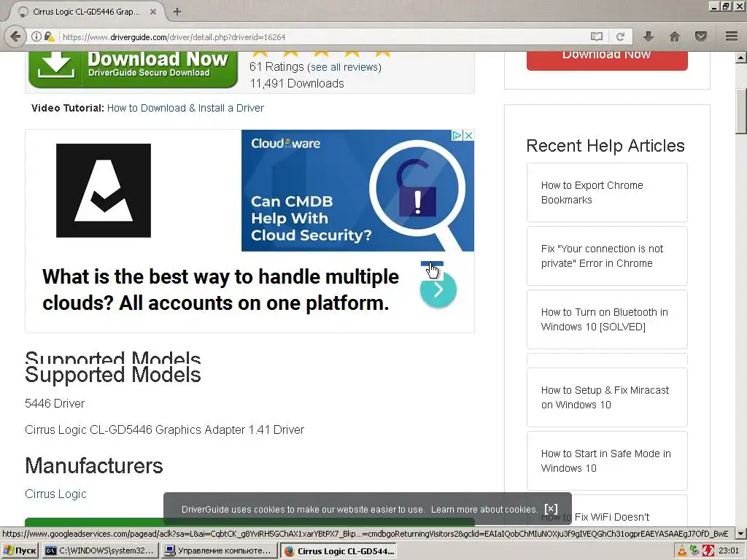Open the Пуск start menu
747x560 pixels.
click(x=20, y=551)
